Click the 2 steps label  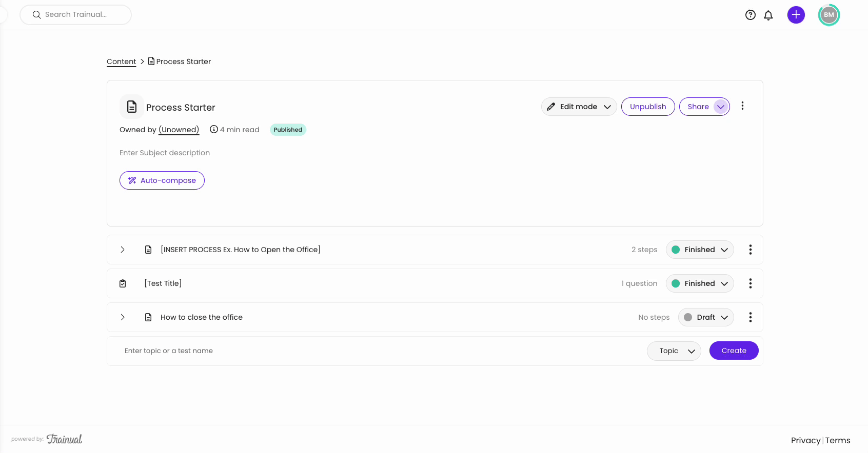click(x=644, y=250)
